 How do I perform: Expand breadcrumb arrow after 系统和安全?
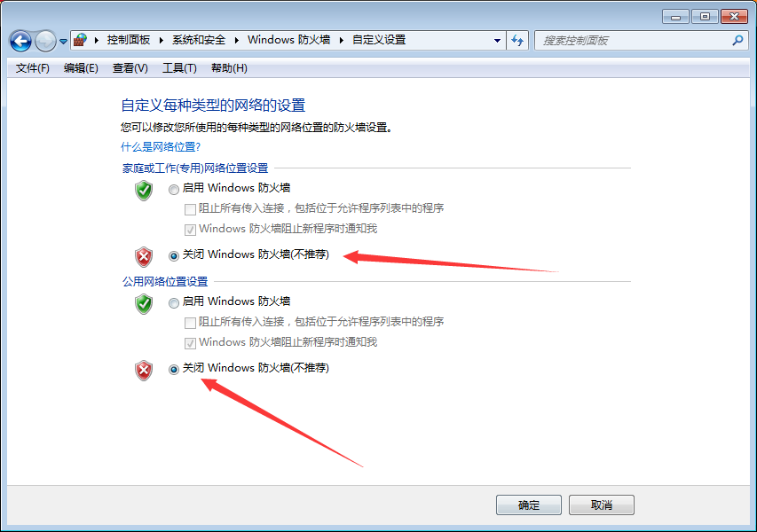(237, 40)
